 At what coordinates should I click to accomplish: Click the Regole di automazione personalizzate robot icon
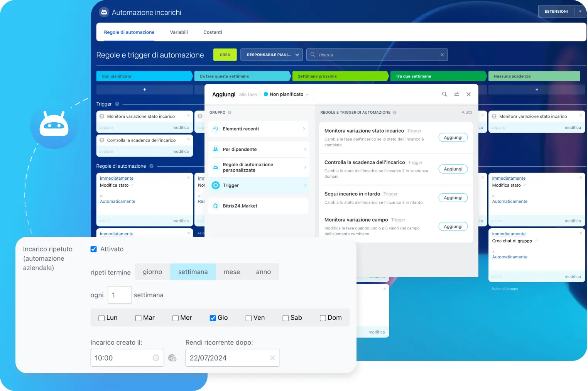(x=216, y=167)
